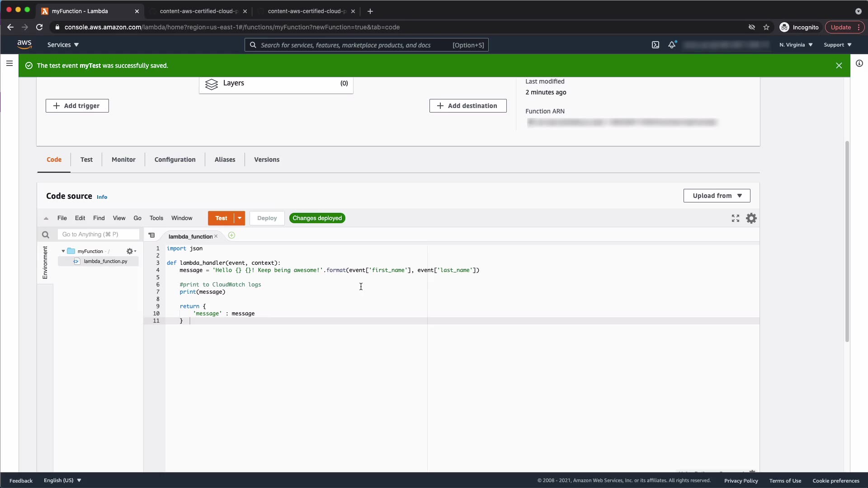Expand the Upload from dropdown
The width and height of the screenshot is (868, 488).
[x=717, y=196]
